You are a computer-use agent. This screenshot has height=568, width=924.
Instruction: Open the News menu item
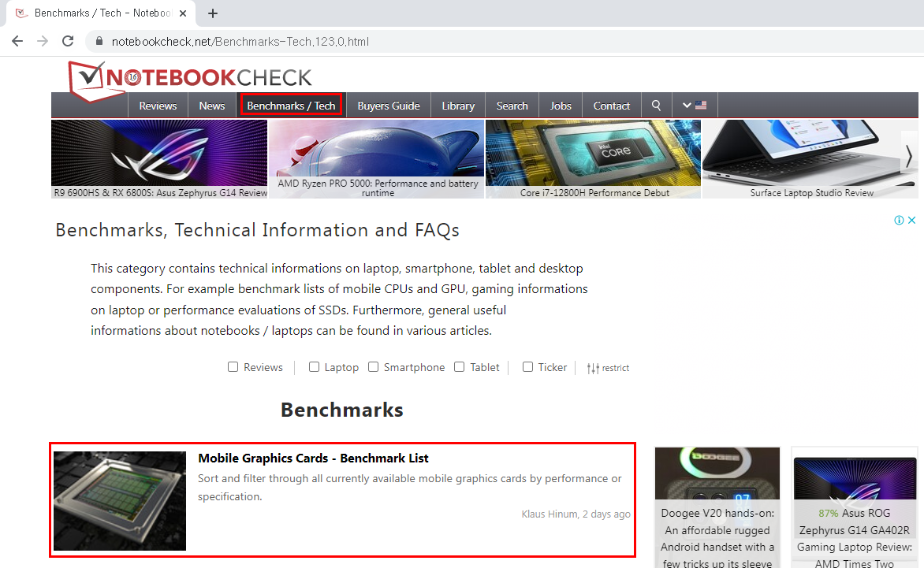211,106
